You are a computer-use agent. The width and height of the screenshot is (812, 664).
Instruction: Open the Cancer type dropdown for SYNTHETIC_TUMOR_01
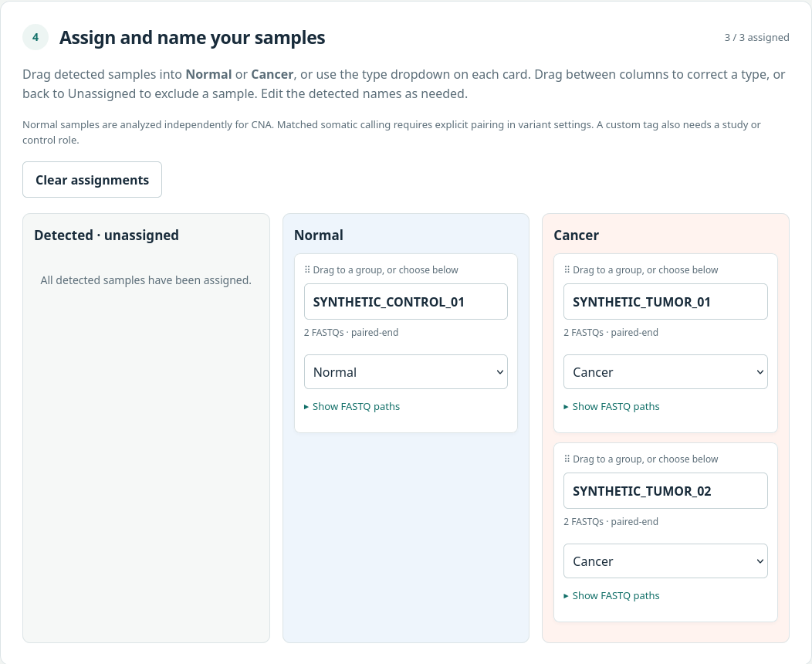665,372
